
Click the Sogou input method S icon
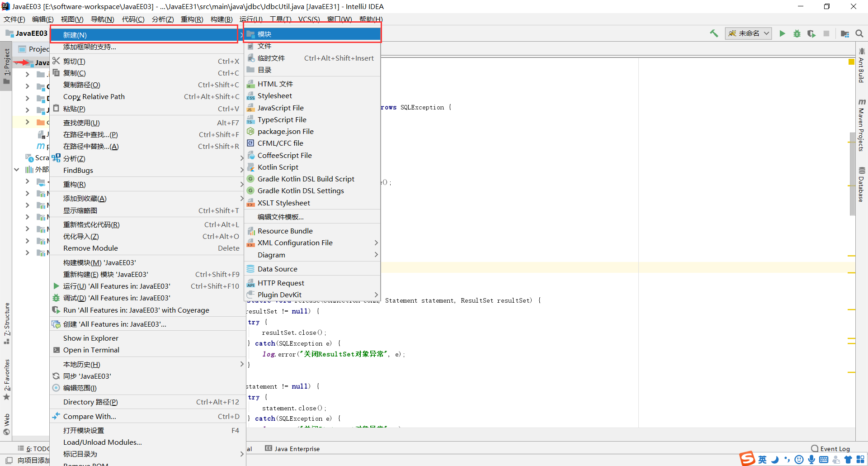[747, 458]
